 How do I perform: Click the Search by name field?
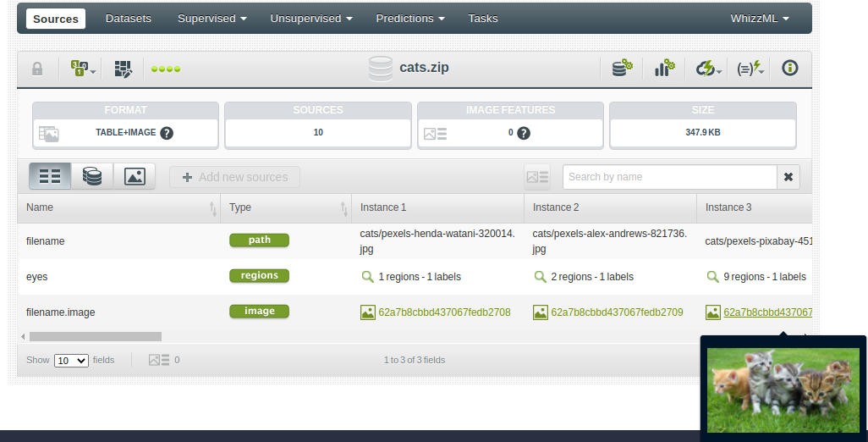(x=669, y=177)
